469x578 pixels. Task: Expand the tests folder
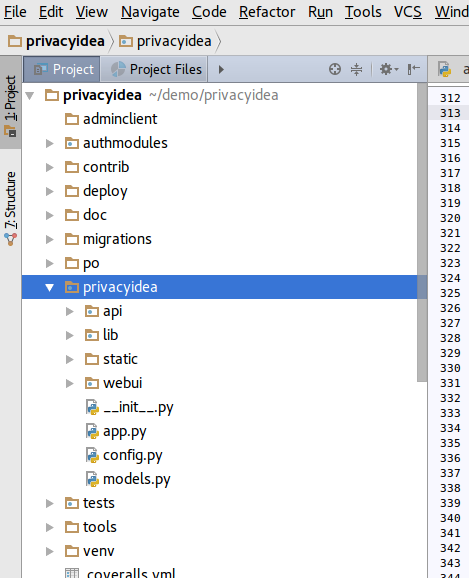[49, 503]
